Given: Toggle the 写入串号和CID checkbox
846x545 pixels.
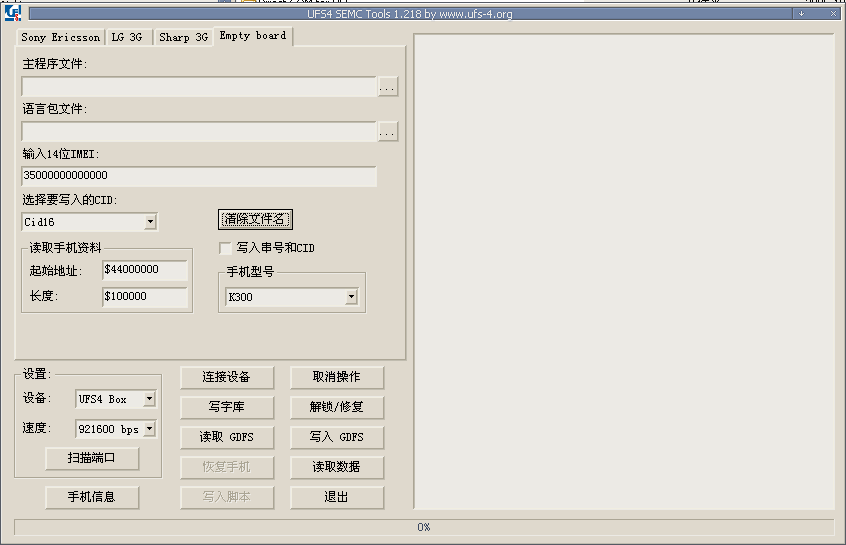Looking at the screenshot, I should 225,248.
